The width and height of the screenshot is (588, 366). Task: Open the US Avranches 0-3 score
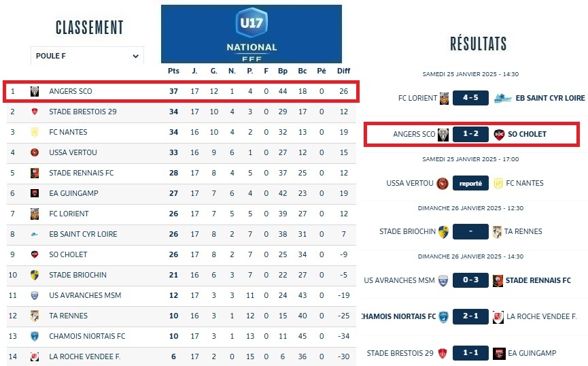(470, 280)
